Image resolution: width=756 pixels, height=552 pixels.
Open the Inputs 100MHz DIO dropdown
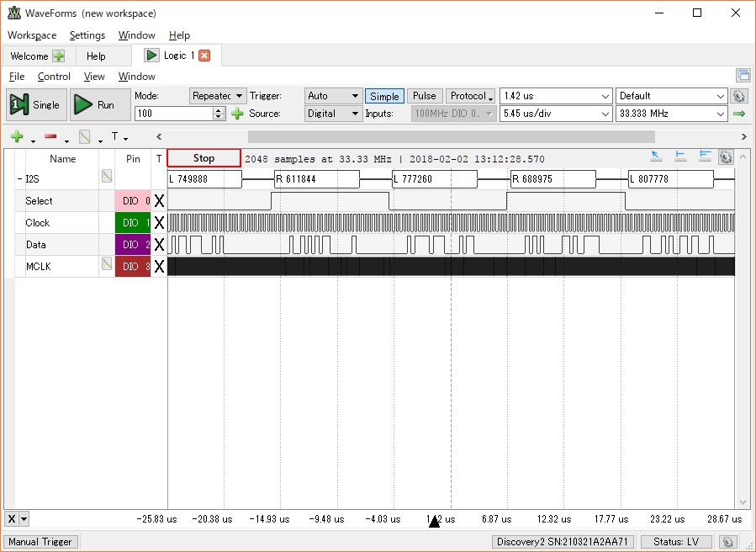click(x=454, y=114)
